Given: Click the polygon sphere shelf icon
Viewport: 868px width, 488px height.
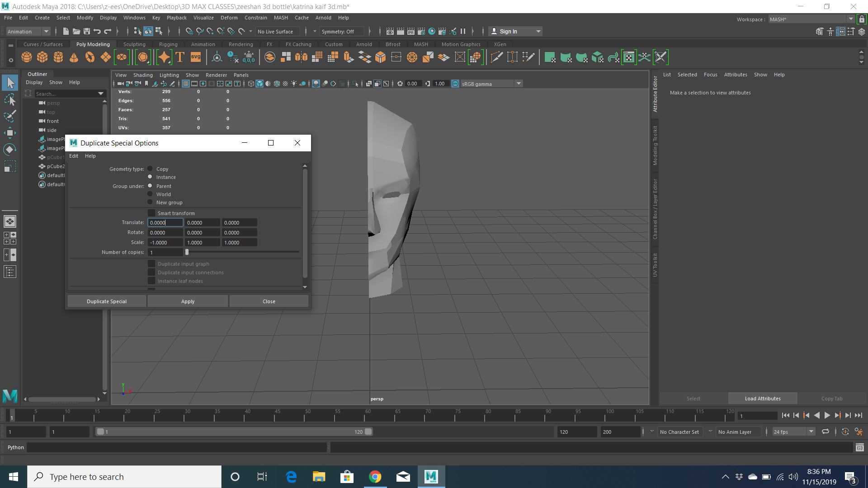Looking at the screenshot, I should tap(27, 57).
